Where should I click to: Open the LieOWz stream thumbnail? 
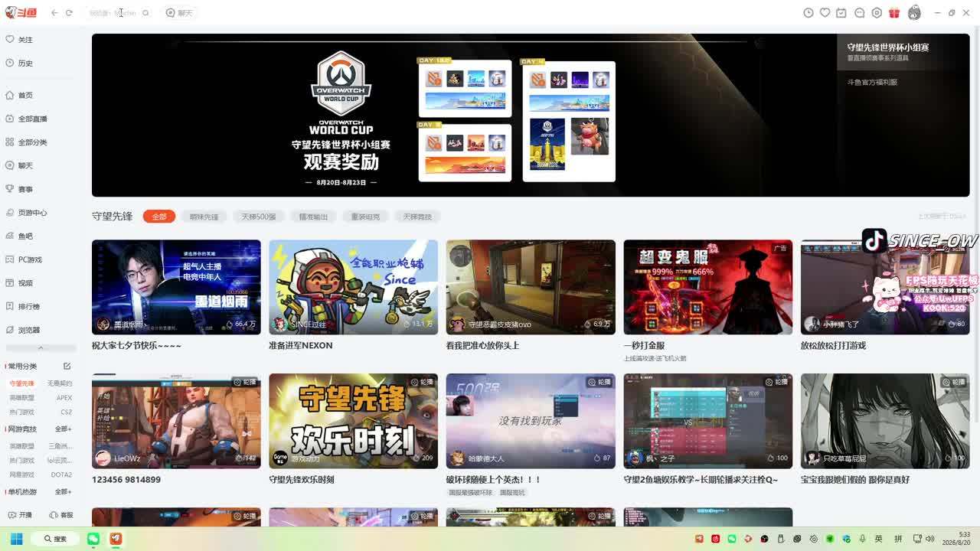176,421
